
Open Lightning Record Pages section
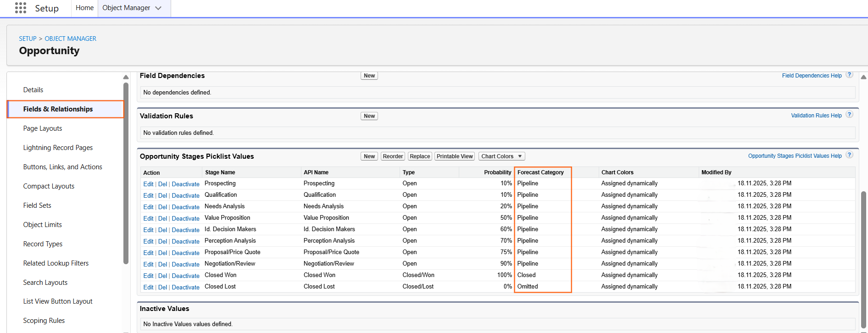coord(58,148)
